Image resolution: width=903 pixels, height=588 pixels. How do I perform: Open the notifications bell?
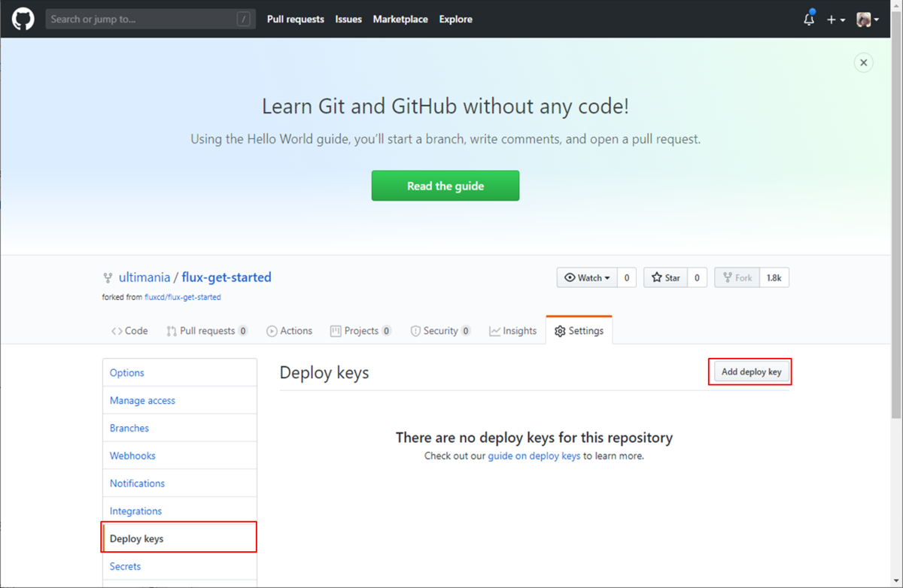(x=809, y=19)
